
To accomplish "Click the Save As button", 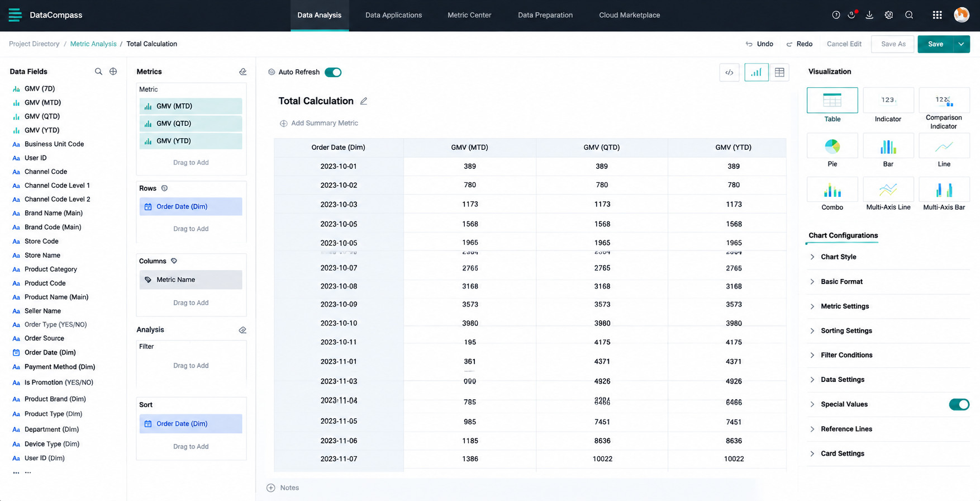I will pyautogui.click(x=893, y=44).
